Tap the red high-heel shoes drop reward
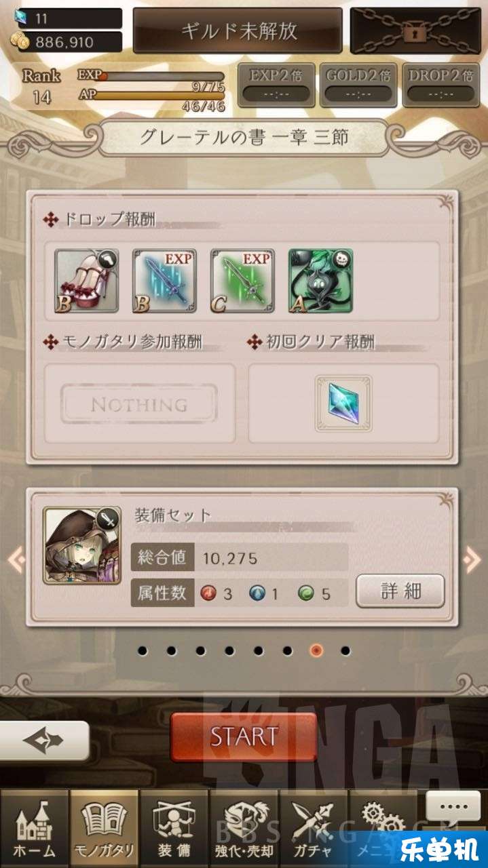The image size is (488, 868). point(86,281)
